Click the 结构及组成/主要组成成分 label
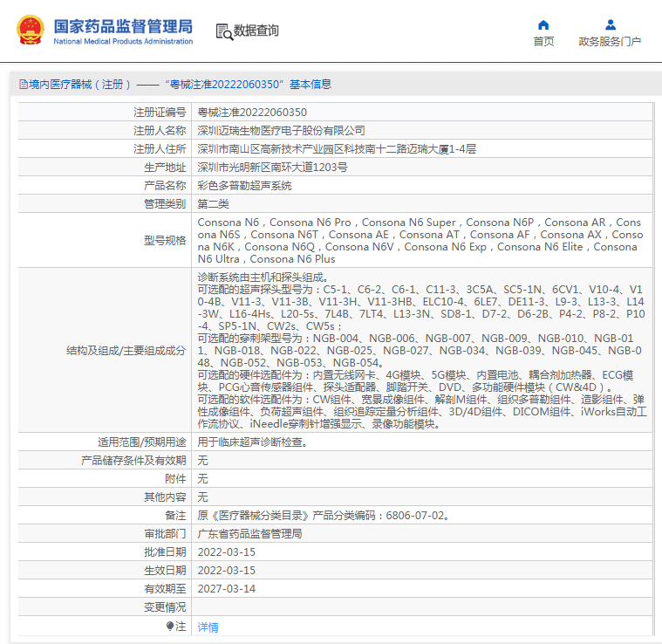Viewport: 662px width, 644px height. click(x=126, y=351)
